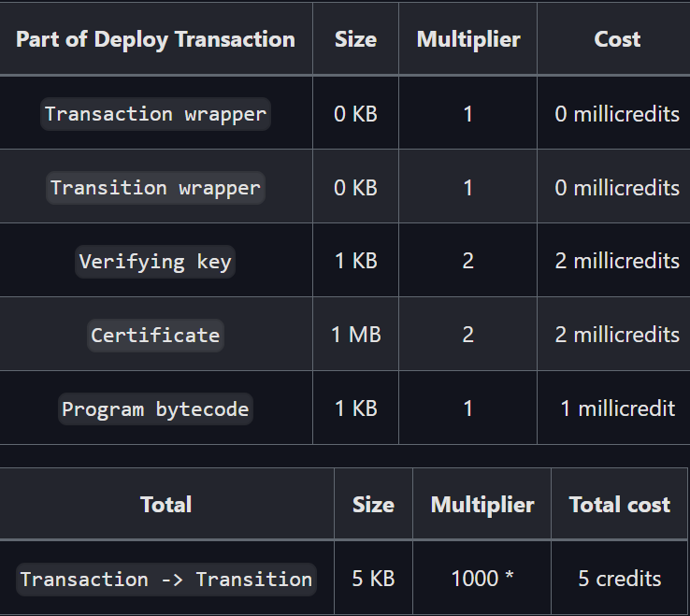The height and width of the screenshot is (616, 690).
Task: Click the Verifying key row's 2 millicredits cost
Action: tap(617, 262)
